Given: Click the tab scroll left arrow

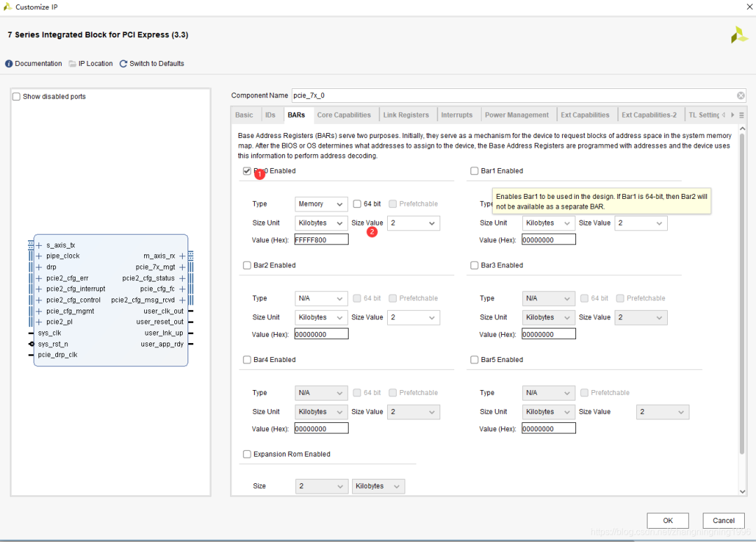Looking at the screenshot, I should tap(723, 115).
